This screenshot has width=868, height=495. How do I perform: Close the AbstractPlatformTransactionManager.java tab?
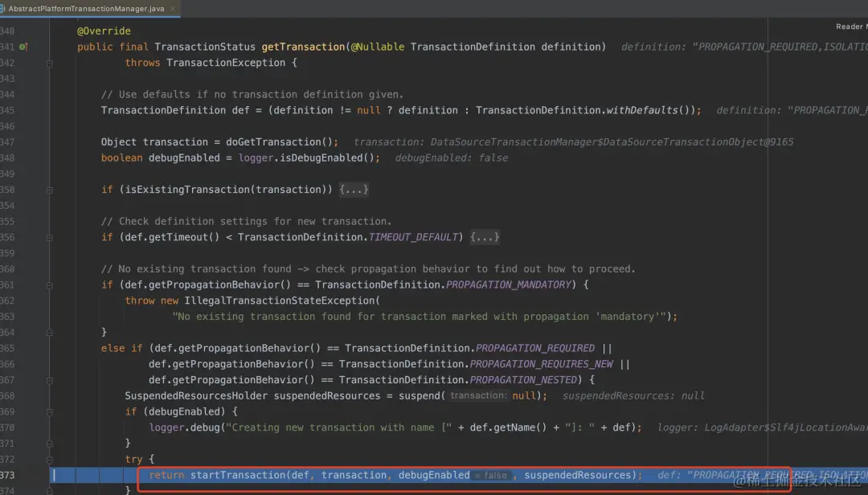(x=173, y=8)
